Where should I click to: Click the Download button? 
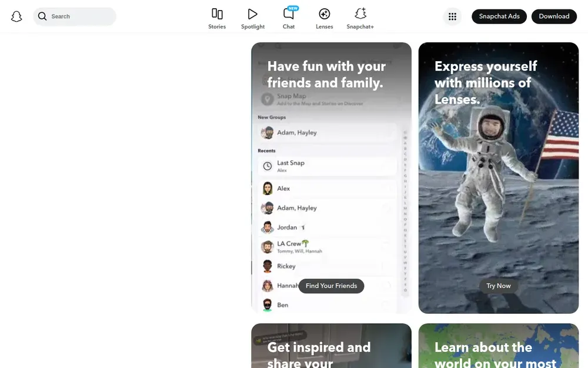pyautogui.click(x=554, y=16)
